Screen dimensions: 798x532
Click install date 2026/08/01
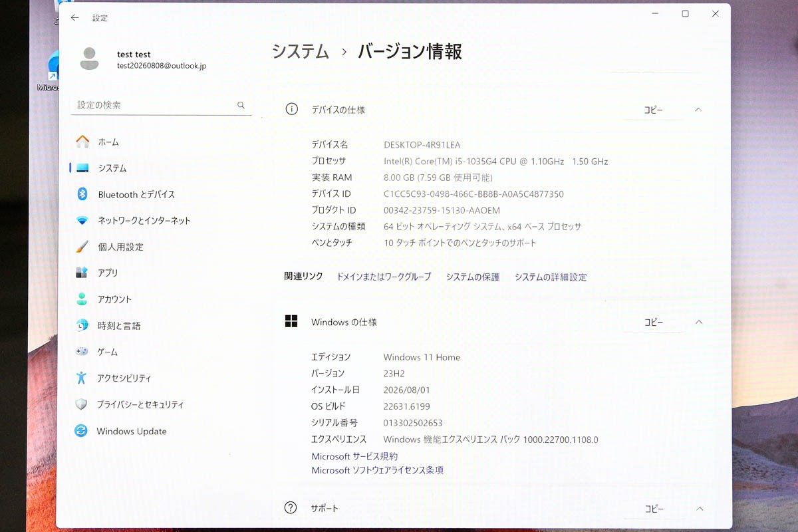coord(406,390)
